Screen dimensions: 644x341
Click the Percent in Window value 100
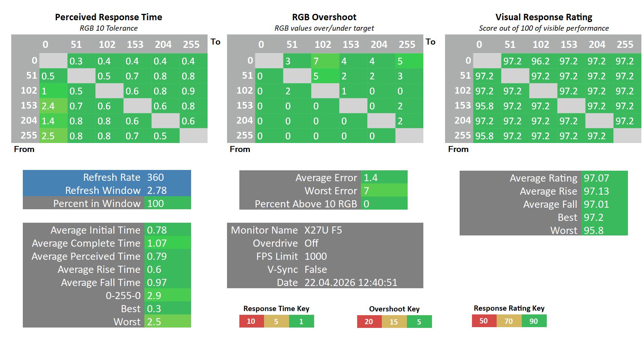[x=167, y=203]
